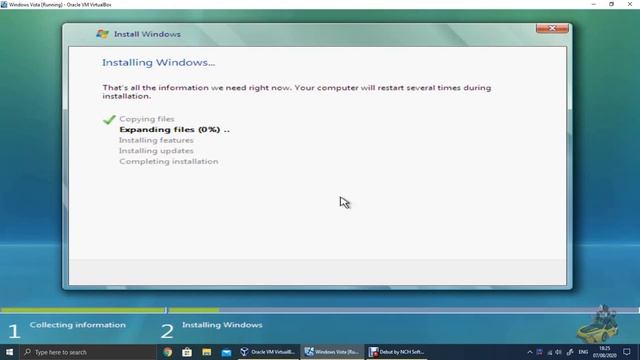The image size is (640, 360).
Task: Click the 'Type here to search' box
Action: point(88,352)
